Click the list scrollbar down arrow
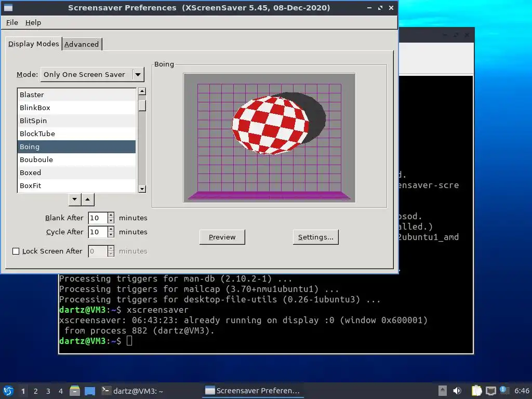 (142, 189)
